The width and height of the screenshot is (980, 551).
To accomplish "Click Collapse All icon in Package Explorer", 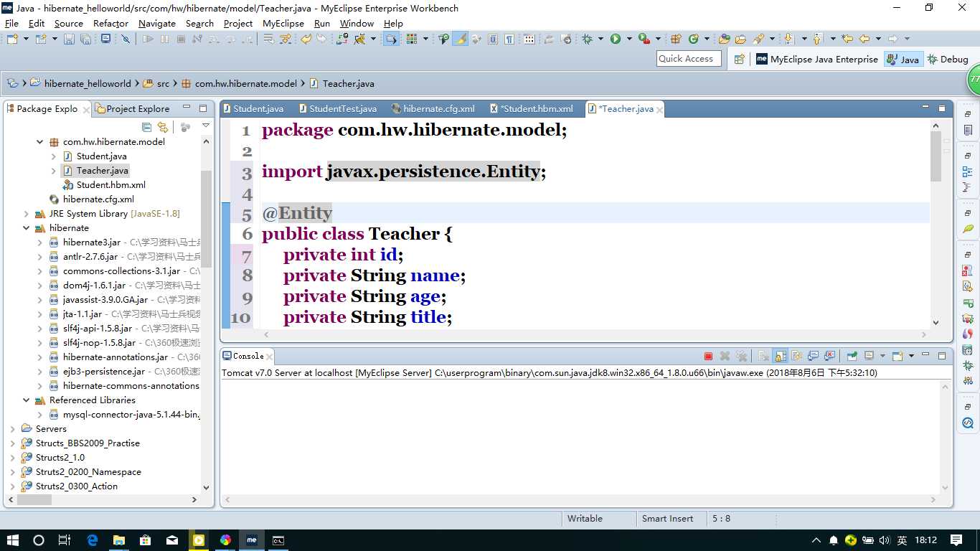I will click(x=147, y=127).
